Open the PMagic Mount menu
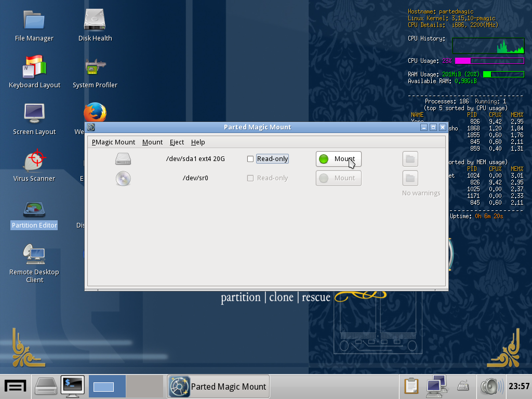532x399 pixels. pos(113,142)
